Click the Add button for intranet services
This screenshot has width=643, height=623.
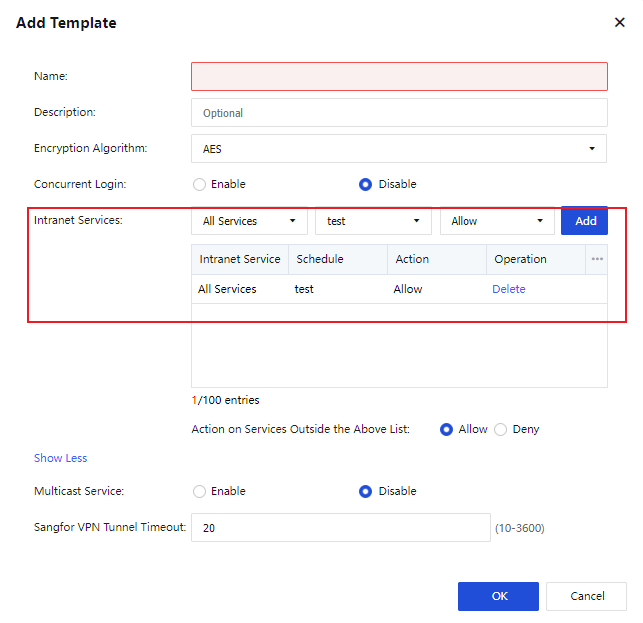(585, 221)
